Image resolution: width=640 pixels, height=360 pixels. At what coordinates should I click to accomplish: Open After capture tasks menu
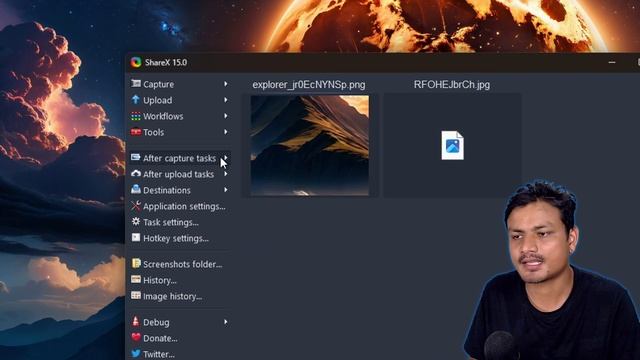pos(179,158)
